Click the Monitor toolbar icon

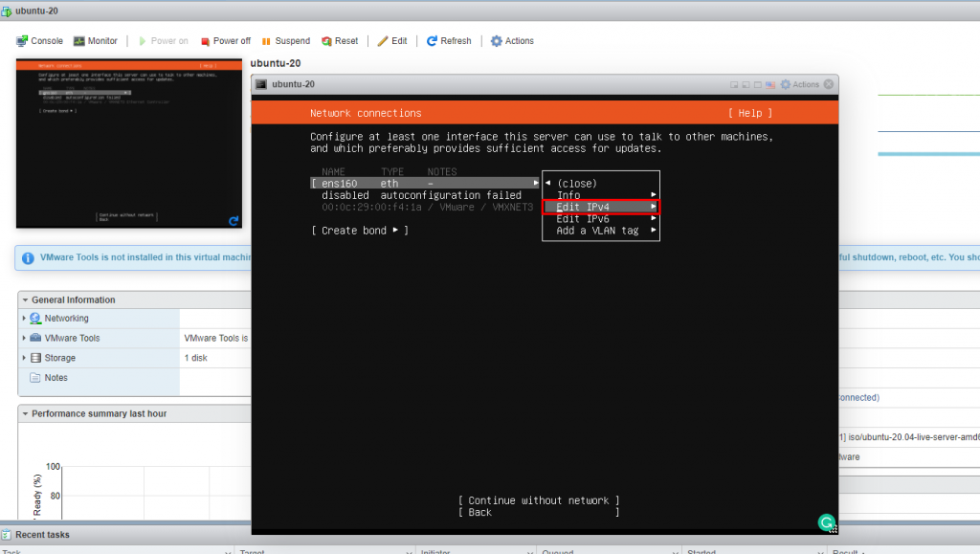pyautogui.click(x=96, y=40)
